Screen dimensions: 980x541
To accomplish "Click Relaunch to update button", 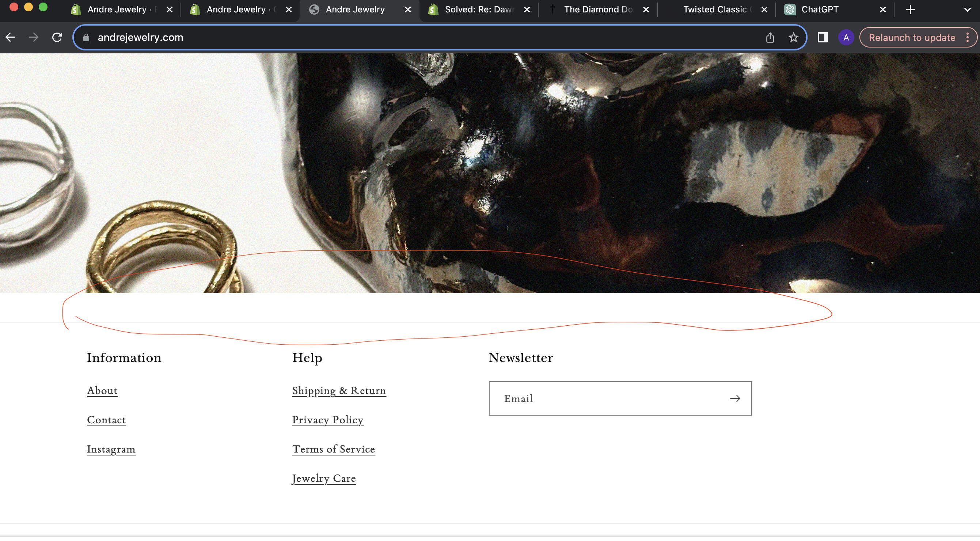I will pyautogui.click(x=912, y=37).
